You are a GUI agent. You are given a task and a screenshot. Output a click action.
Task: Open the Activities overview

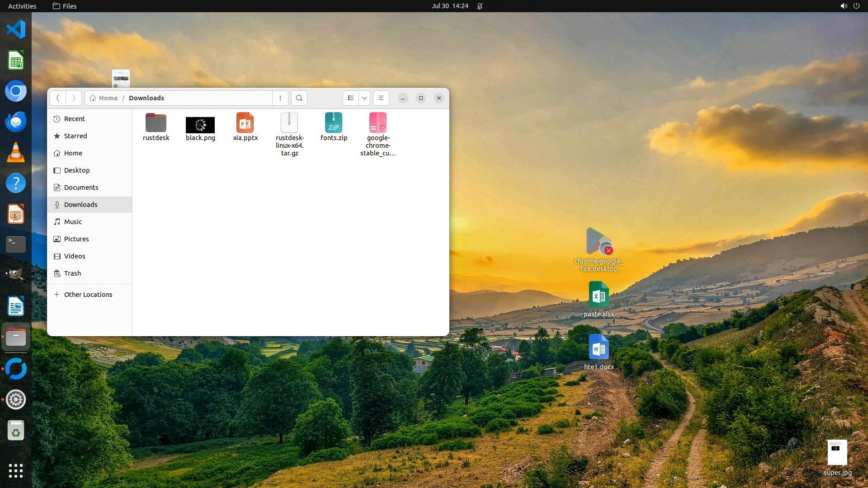pos(22,6)
